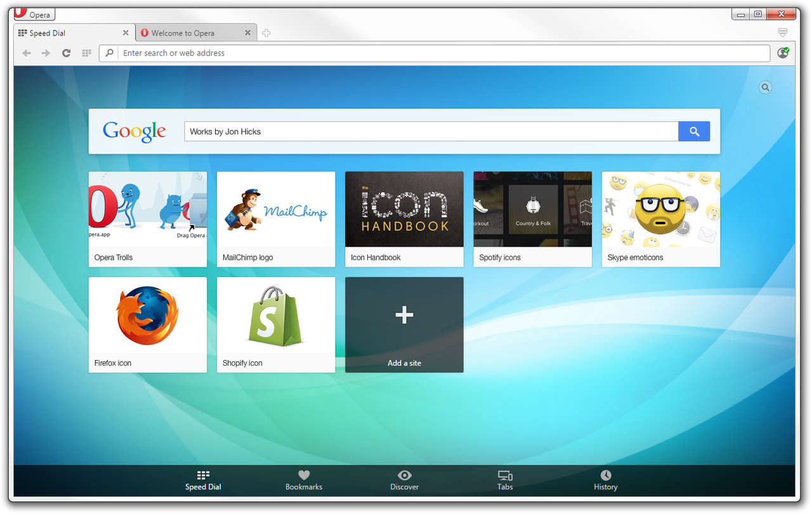The height and width of the screenshot is (514, 812).
Task: Open the Spotify icons speed dial
Action: coord(532,219)
